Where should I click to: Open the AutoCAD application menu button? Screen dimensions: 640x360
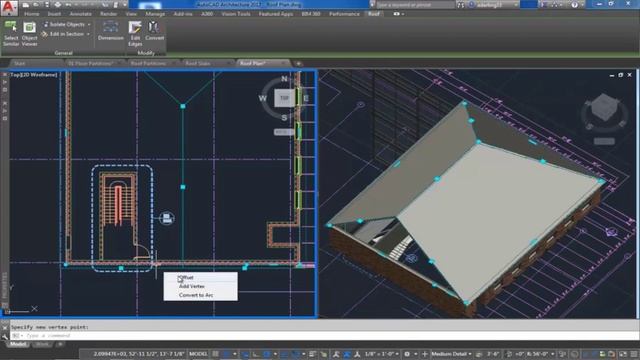(x=9, y=8)
